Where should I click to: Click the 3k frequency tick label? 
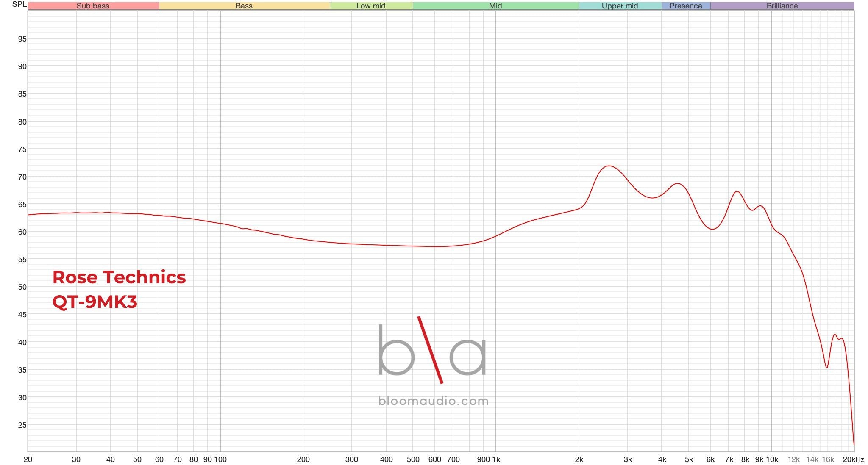(x=628, y=459)
